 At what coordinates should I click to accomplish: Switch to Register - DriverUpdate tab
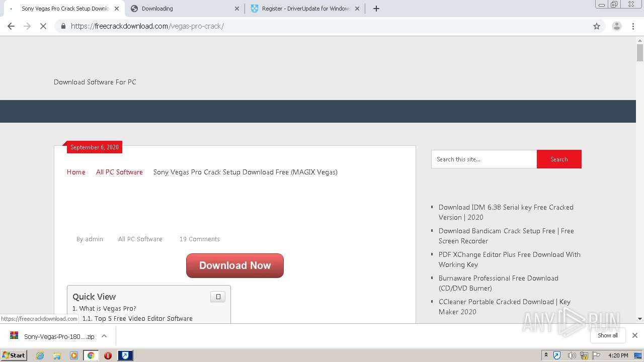tap(305, 9)
